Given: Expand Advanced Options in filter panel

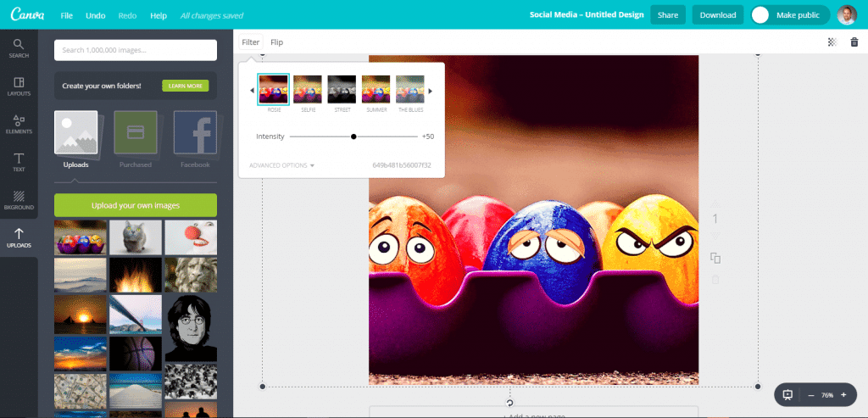Looking at the screenshot, I should tap(282, 165).
